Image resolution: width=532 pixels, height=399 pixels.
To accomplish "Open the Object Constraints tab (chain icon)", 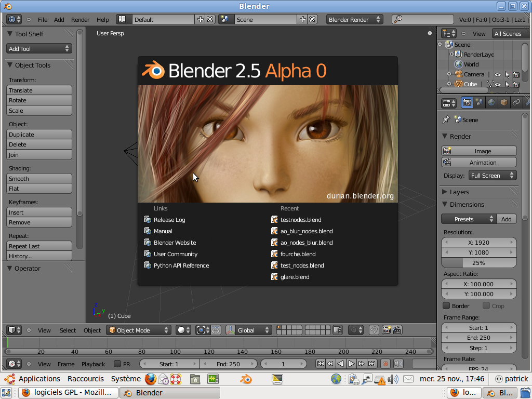I will tap(516, 102).
